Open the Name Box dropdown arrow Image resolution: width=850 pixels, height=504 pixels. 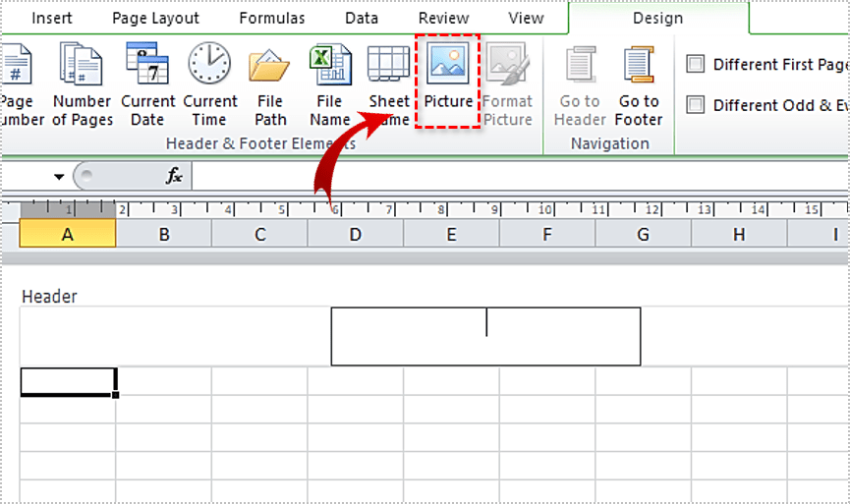click(x=59, y=177)
